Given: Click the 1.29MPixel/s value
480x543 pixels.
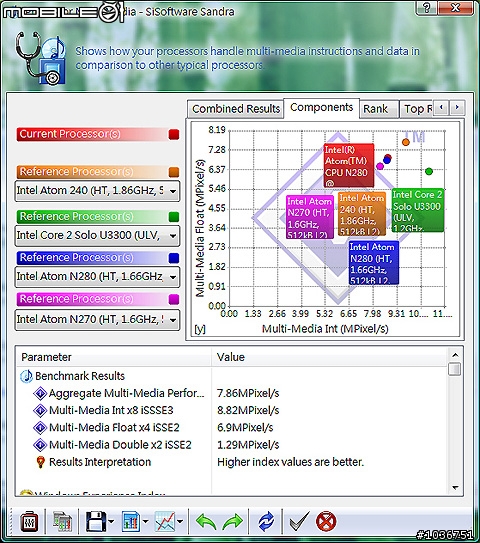Looking at the screenshot, I should coord(248,445).
